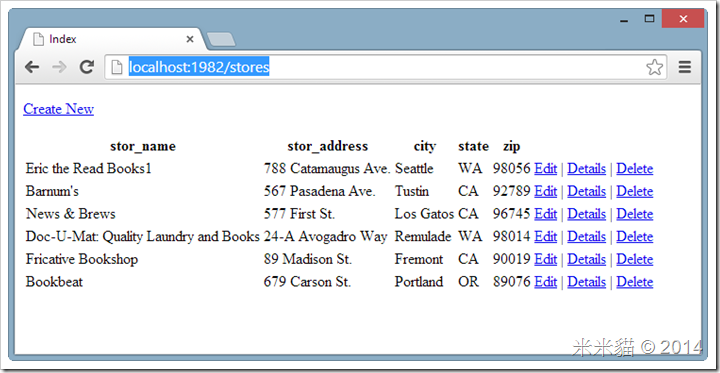
Task: Click zip code 89076
Action: (512, 282)
